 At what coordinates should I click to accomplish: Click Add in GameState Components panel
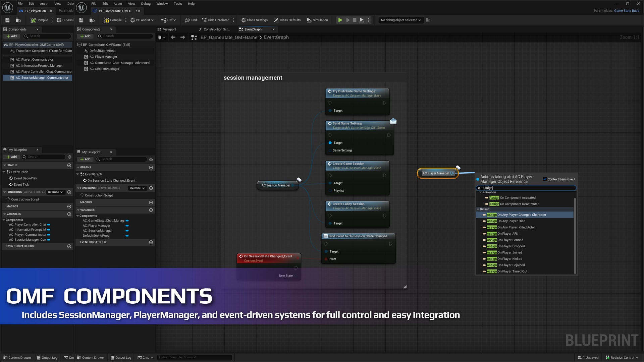(x=85, y=36)
